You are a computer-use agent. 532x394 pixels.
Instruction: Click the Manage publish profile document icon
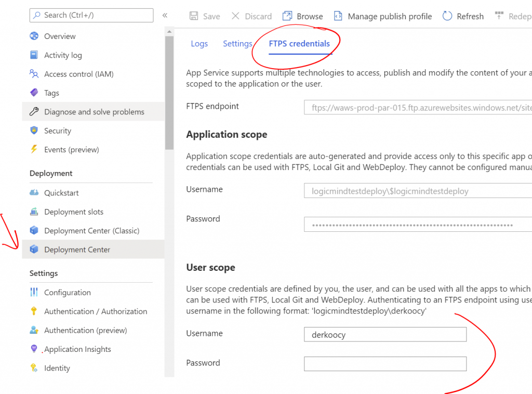338,16
